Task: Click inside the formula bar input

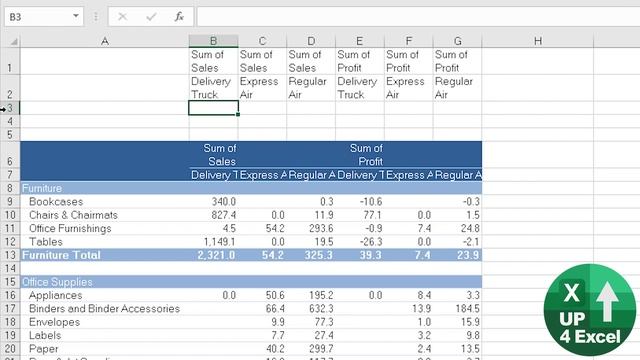Action: coord(418,17)
